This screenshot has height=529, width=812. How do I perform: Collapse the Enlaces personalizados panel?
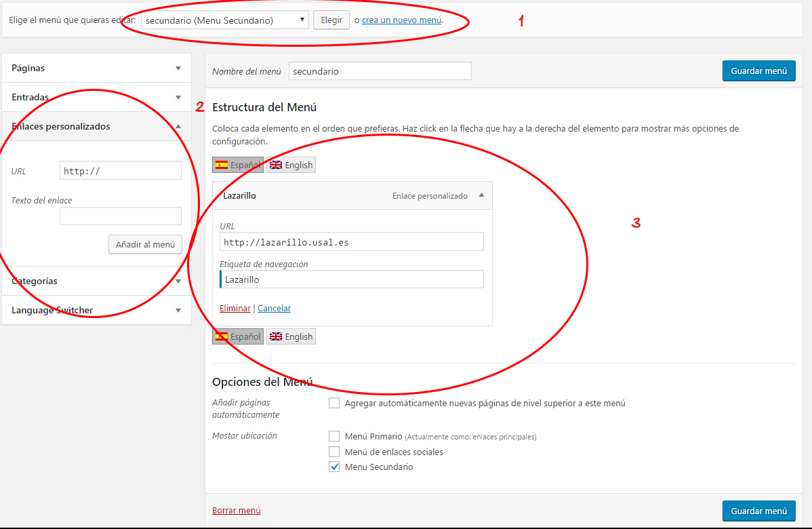click(x=178, y=126)
